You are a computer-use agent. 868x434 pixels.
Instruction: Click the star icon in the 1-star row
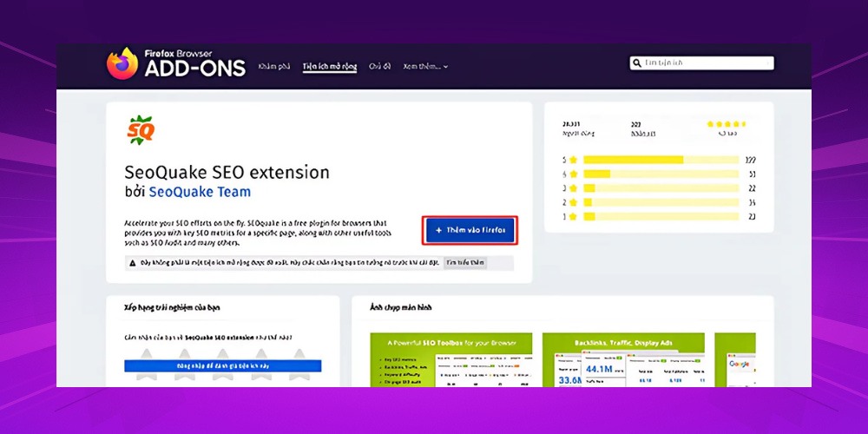[x=573, y=216]
